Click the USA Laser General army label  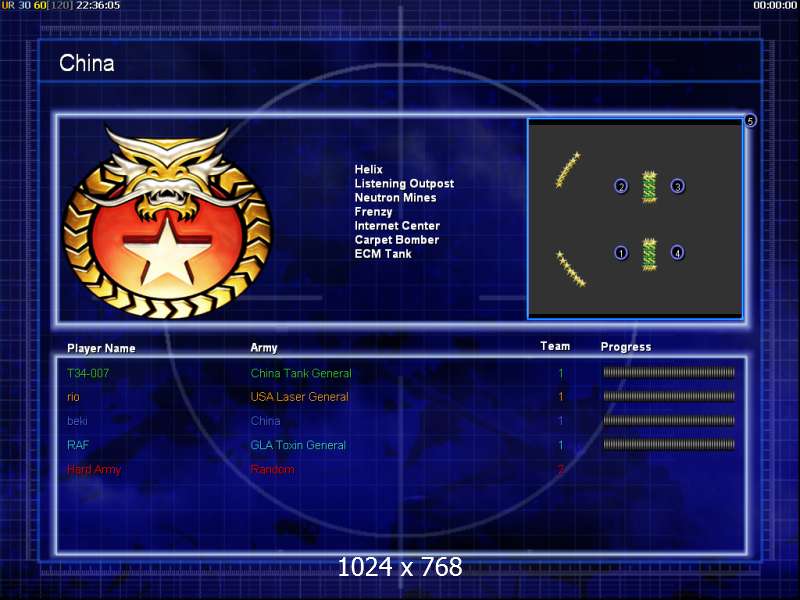(299, 397)
